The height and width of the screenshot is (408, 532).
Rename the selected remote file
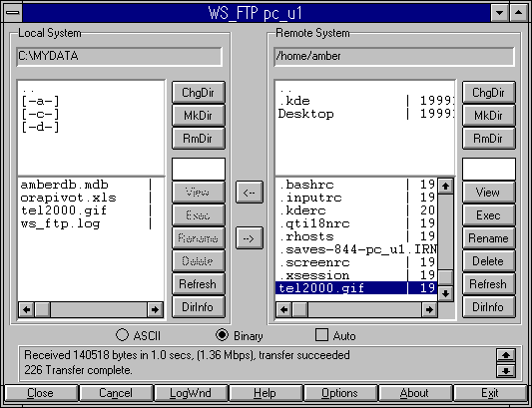click(488, 238)
